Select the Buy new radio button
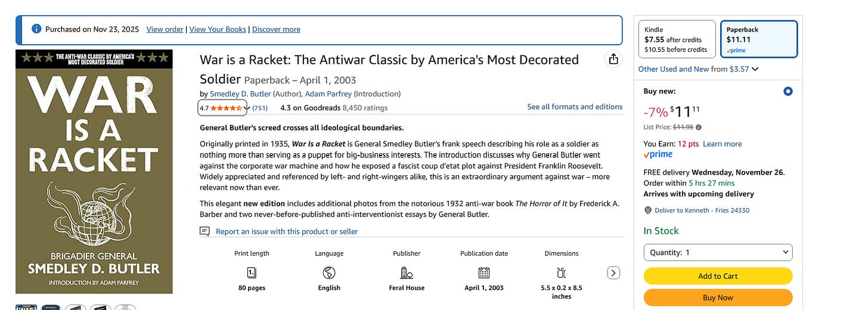This screenshot has height=310, width=868. tap(788, 92)
